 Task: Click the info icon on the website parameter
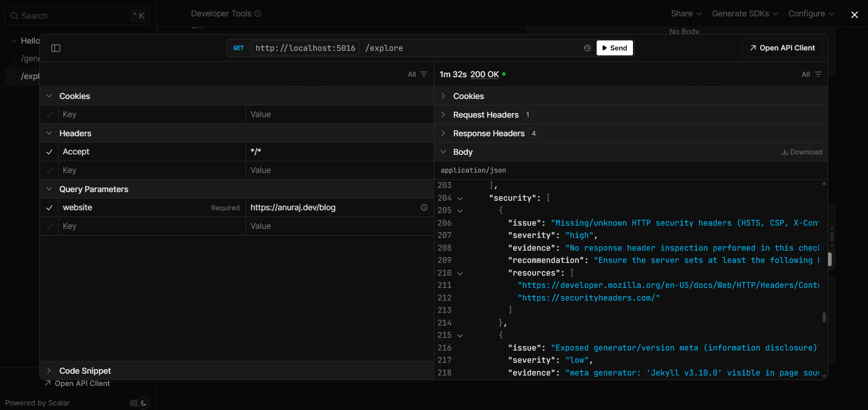coord(424,207)
